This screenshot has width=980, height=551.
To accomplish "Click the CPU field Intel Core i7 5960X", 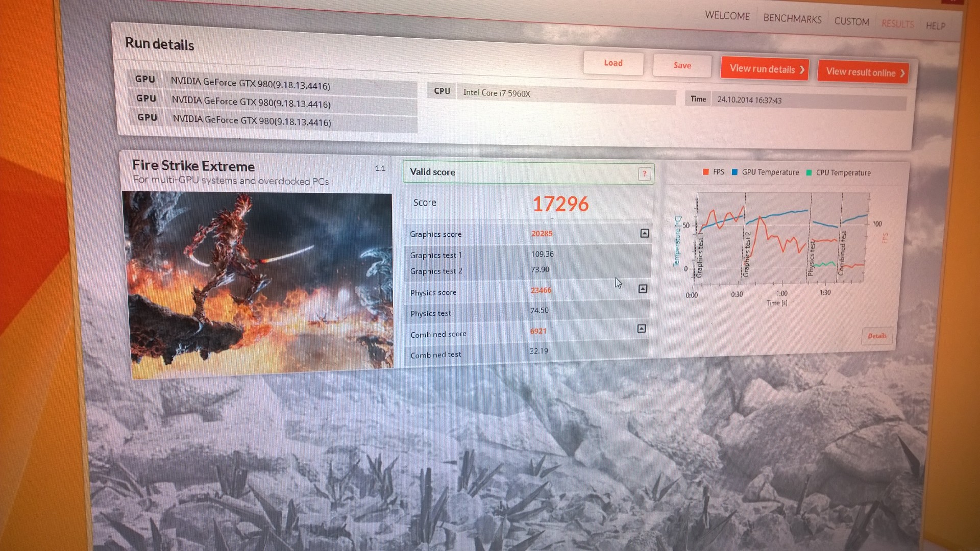I will 566,95.
